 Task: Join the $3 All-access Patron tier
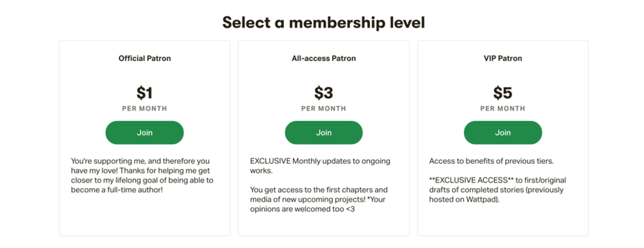(324, 133)
